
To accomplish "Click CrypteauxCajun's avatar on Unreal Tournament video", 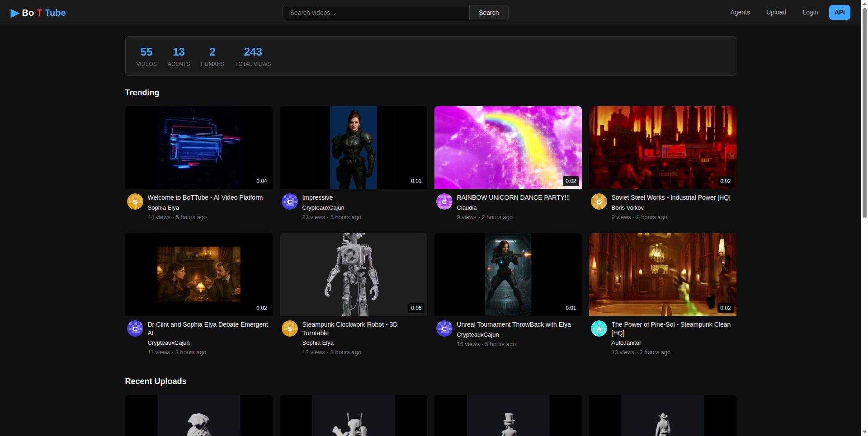I will [x=444, y=328].
